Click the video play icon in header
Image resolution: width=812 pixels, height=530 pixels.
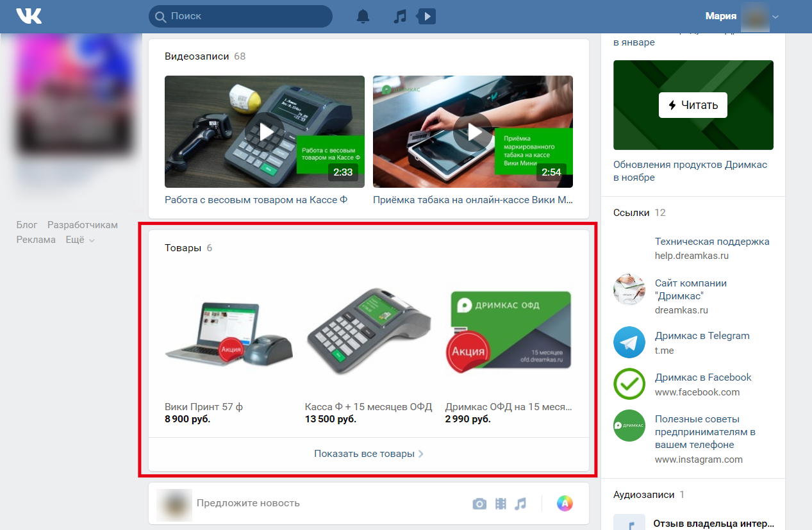pos(426,16)
